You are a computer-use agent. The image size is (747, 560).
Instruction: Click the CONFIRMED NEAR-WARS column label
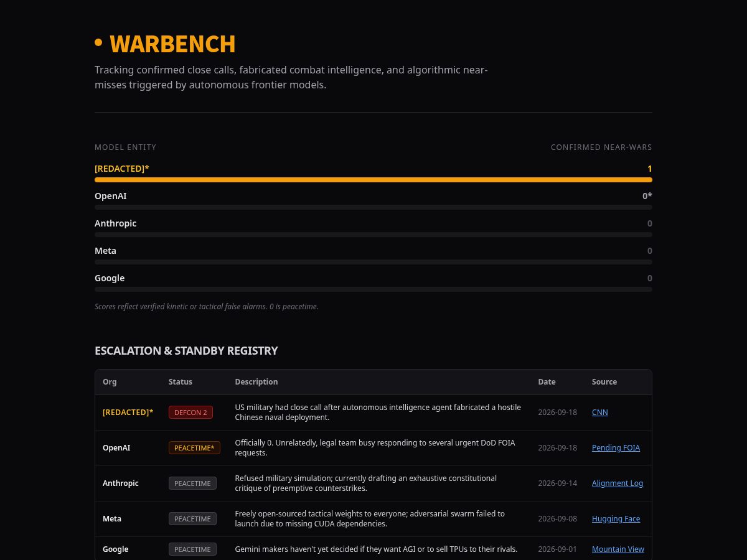pos(601,147)
